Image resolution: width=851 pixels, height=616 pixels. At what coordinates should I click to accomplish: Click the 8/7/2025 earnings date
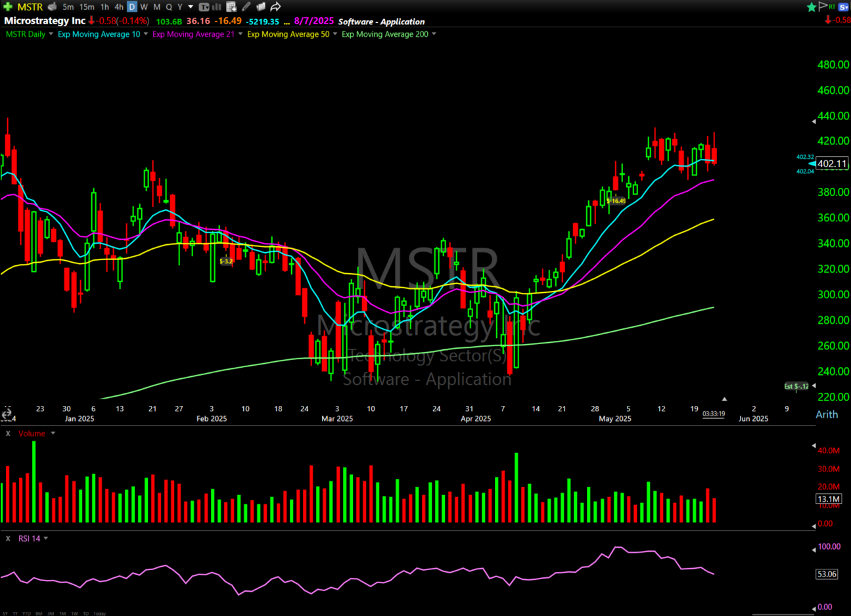314,21
